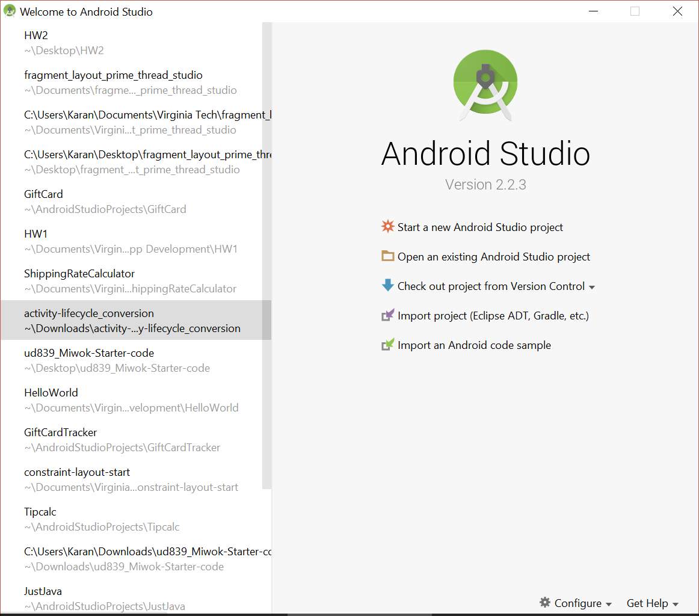This screenshot has height=616, width=699.
Task: Open the Get Help dropdown menu
Action: click(652, 603)
